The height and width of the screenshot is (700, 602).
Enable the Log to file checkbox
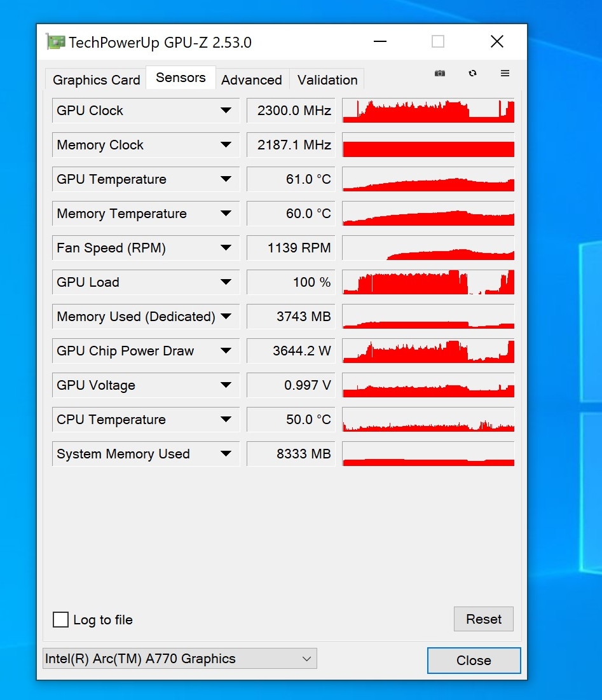[x=60, y=620]
